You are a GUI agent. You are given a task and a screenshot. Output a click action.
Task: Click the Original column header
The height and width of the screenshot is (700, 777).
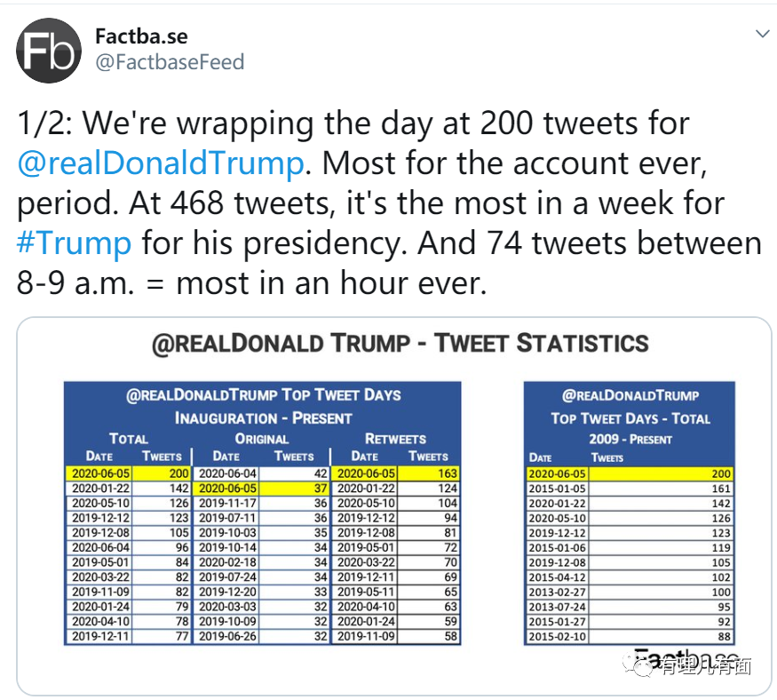[262, 439]
